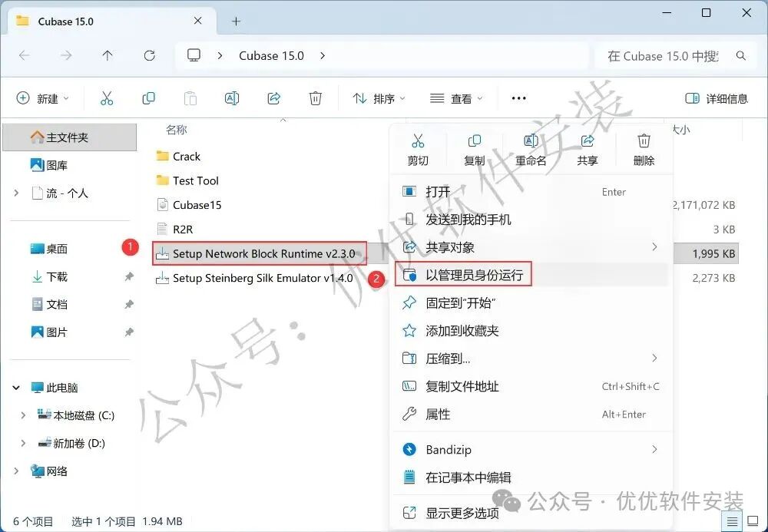Viewport: 768px width, 532px height.
Task: Collapse the 此电脑 tree node
Action: tap(16, 388)
